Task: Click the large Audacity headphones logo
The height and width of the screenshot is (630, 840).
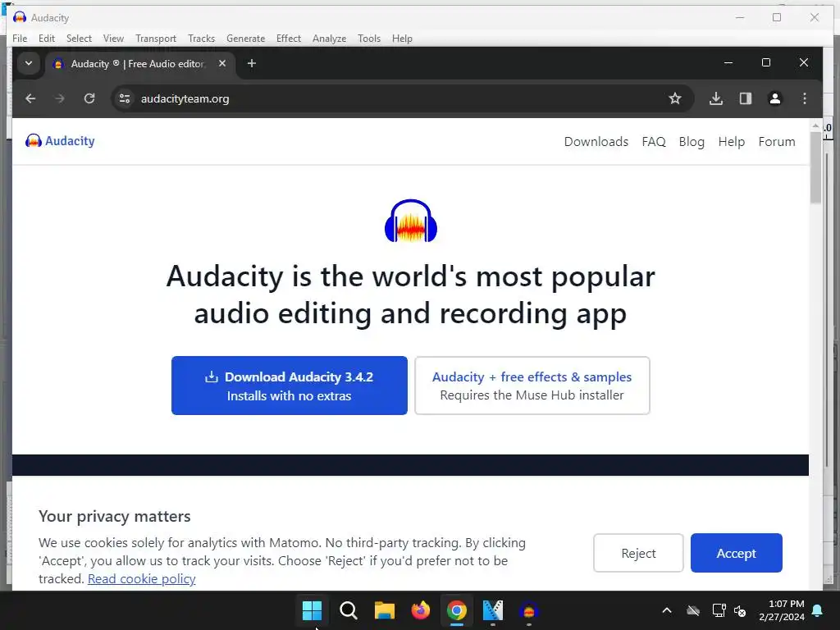Action: coord(411,221)
